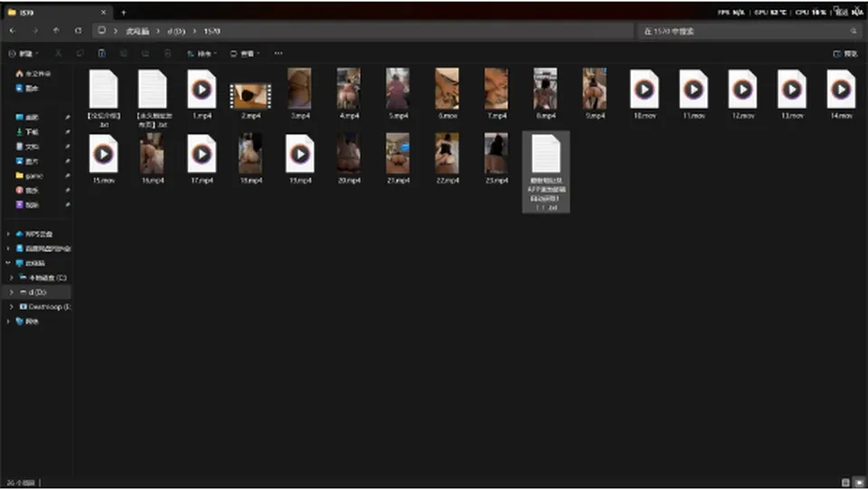This screenshot has height=490, width=868.
Task: Open the game folder in sidebar
Action: pyautogui.click(x=29, y=175)
